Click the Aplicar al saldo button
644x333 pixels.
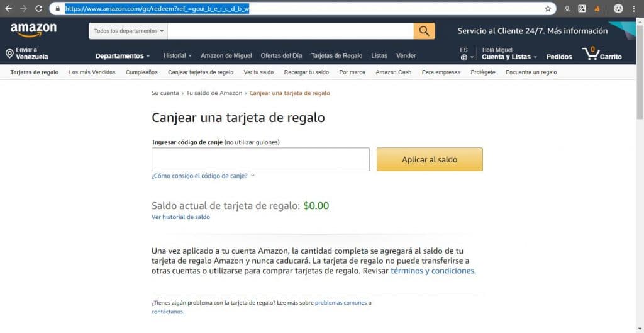tap(430, 159)
